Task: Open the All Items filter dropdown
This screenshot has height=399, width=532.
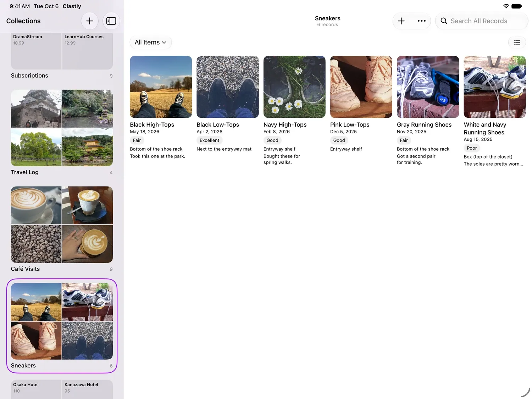Action: coord(151,42)
